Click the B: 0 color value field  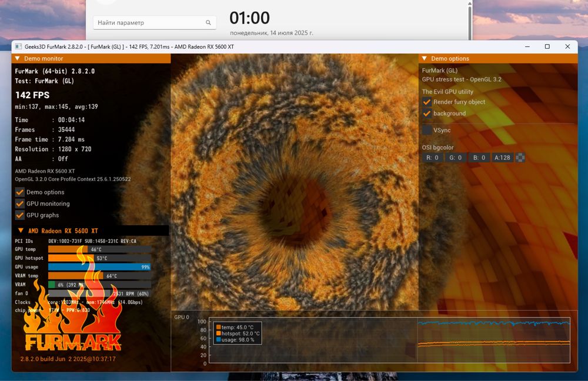point(479,158)
